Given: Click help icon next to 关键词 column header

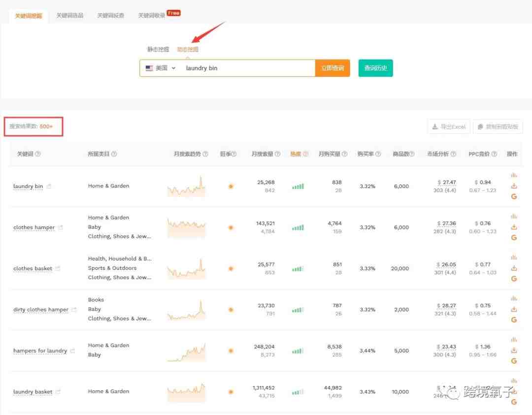Looking at the screenshot, I should (x=38, y=154).
